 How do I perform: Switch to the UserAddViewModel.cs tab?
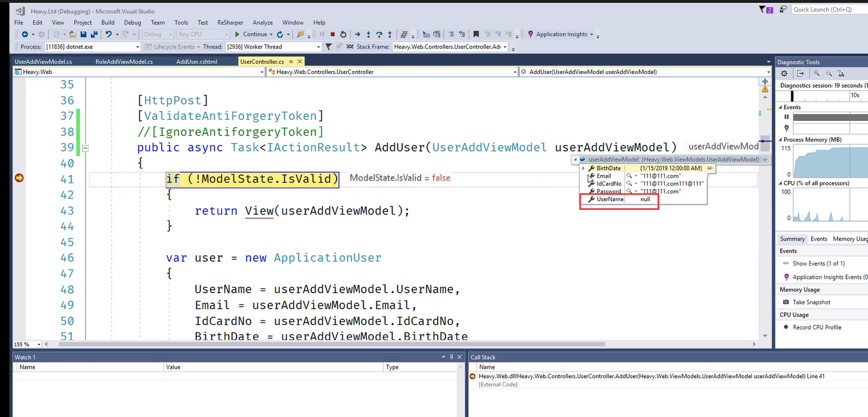tap(43, 62)
